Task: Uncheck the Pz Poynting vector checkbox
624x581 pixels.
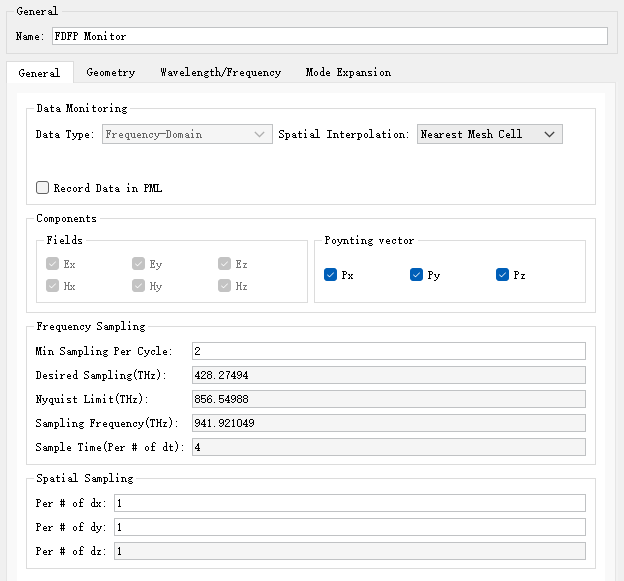Action: tap(502, 275)
